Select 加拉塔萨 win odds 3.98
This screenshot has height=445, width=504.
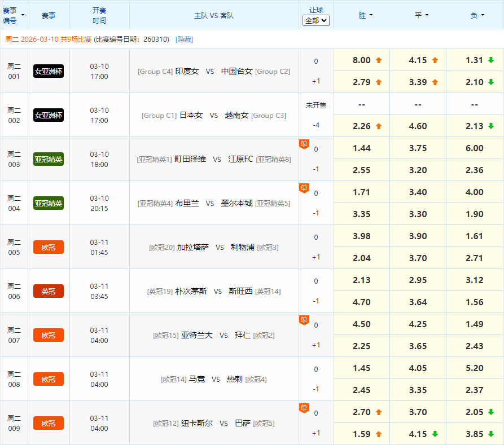[362, 236]
